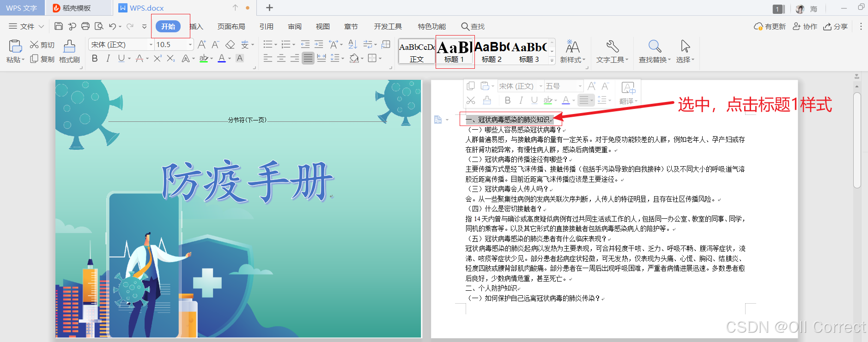Image resolution: width=868 pixels, height=342 pixels.
Task: Switch to the 审阅 (Review) tab
Action: [295, 27]
